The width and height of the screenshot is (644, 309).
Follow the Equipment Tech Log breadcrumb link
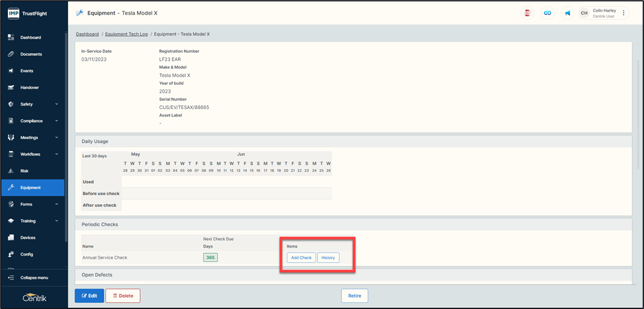coord(126,34)
